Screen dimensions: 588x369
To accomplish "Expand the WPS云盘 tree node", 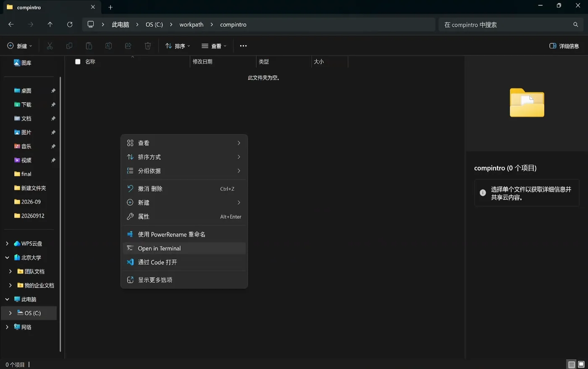I will (x=7, y=243).
